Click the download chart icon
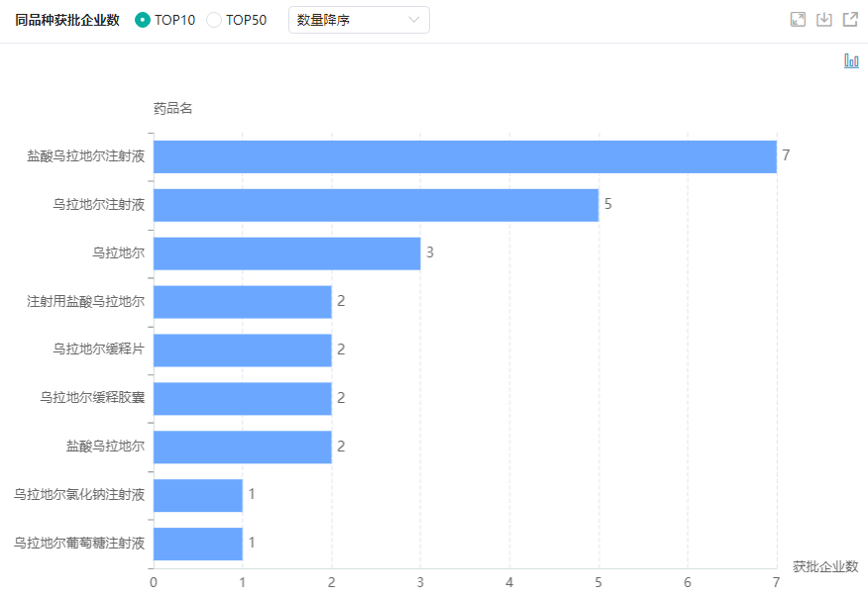868x599 pixels. click(823, 20)
